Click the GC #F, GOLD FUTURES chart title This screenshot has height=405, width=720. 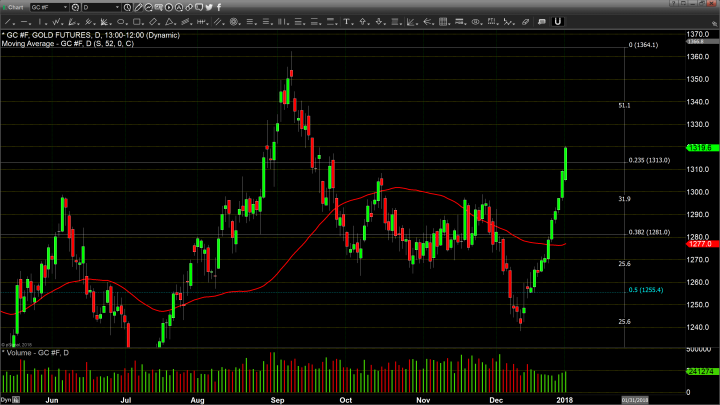click(90, 35)
